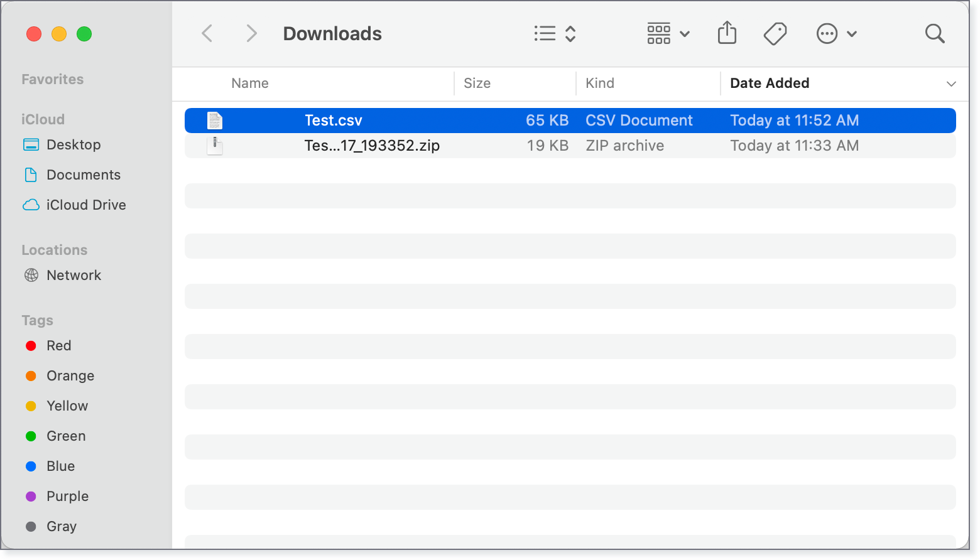Open iCloud Drive in the sidebar
This screenshot has height=560, width=980.
coord(86,205)
